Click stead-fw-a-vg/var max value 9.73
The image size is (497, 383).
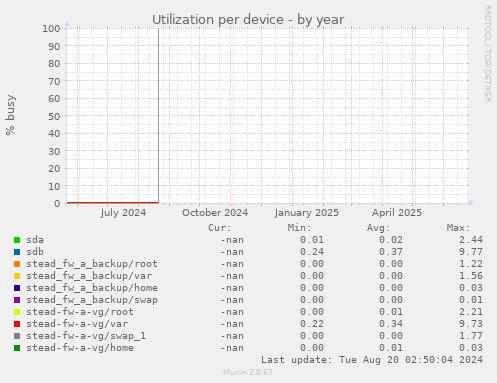[x=471, y=324]
